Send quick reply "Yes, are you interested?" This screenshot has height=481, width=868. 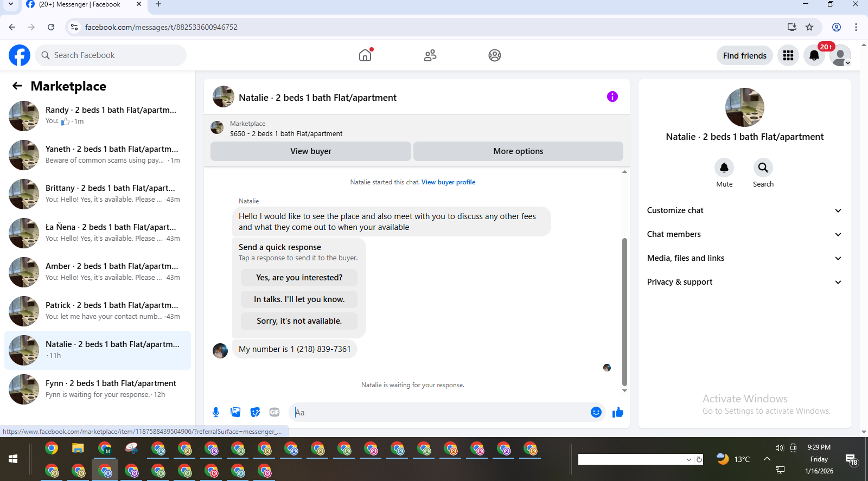(299, 278)
